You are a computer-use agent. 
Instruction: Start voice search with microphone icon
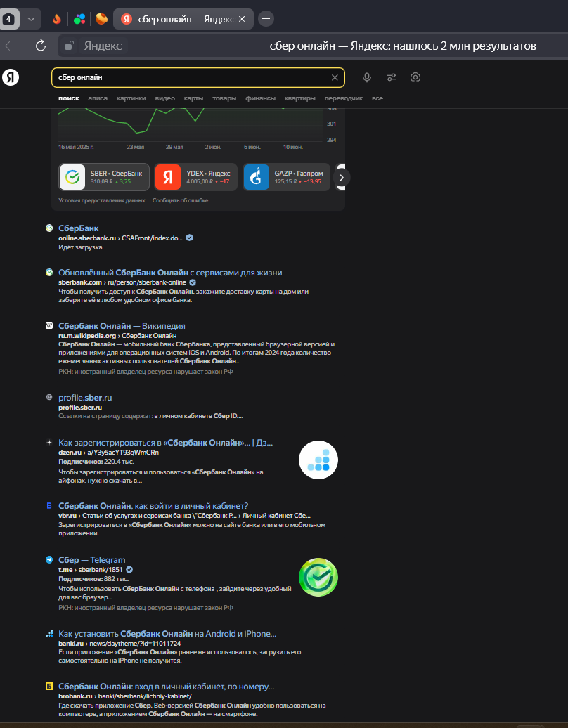[x=367, y=77]
